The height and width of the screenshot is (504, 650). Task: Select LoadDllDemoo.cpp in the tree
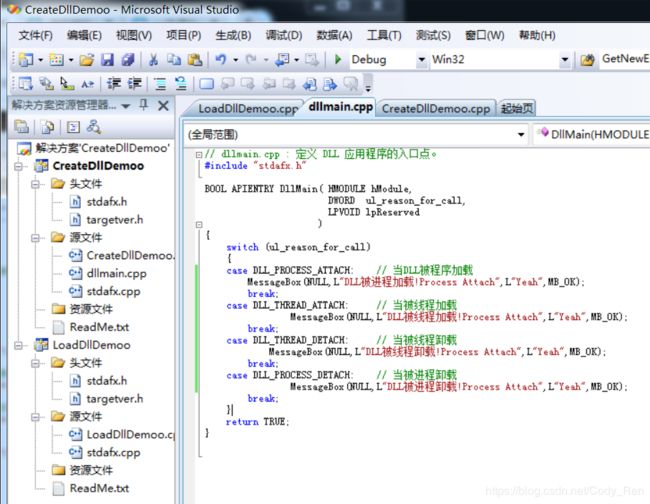pos(122,435)
